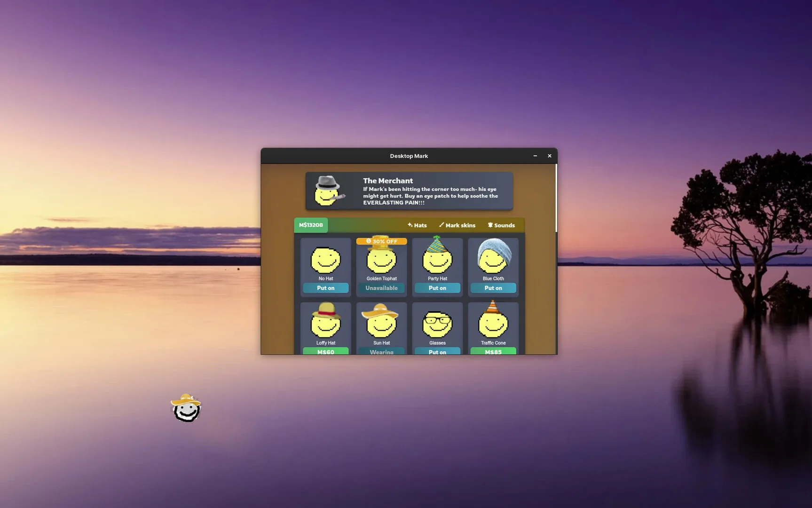Click the shop window vertical scrollbar
812x508 pixels.
(x=556, y=198)
